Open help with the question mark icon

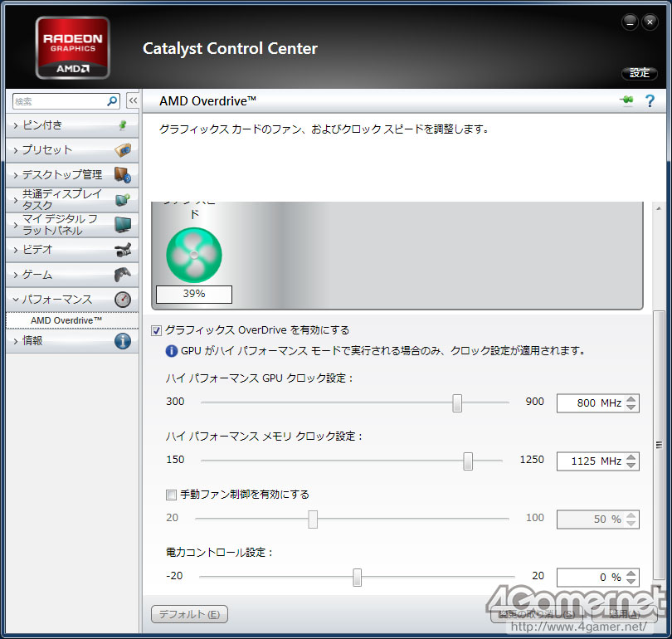pyautogui.click(x=650, y=101)
